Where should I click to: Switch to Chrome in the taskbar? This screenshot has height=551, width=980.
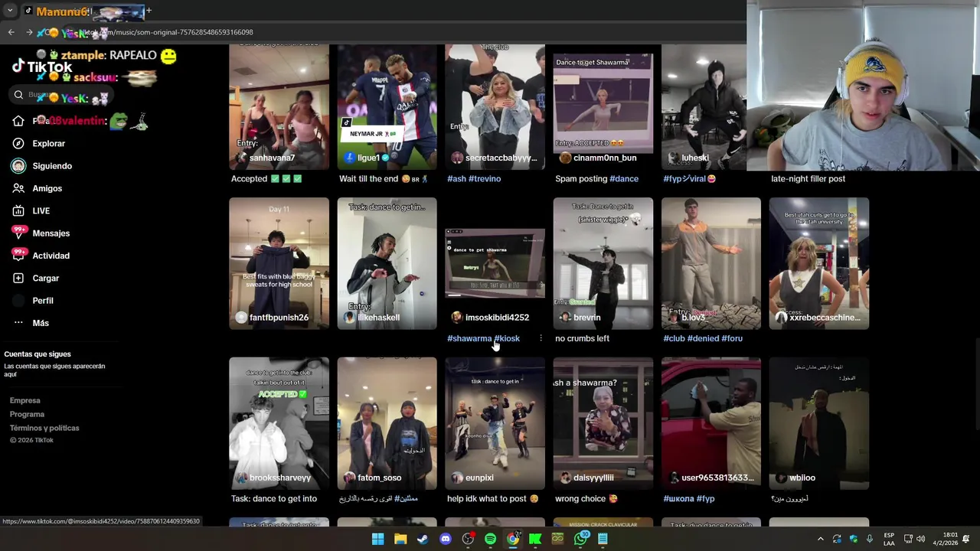tap(513, 539)
